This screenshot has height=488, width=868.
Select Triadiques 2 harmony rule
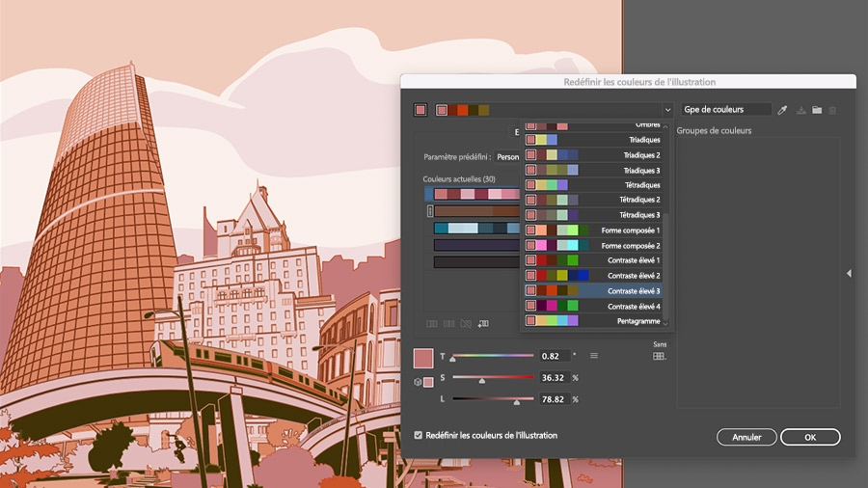pos(593,155)
